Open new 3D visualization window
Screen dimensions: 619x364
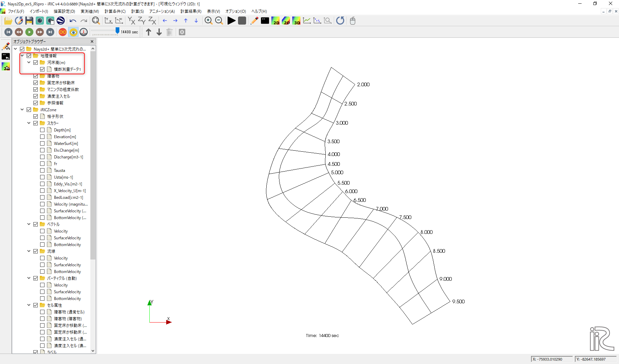click(x=296, y=21)
